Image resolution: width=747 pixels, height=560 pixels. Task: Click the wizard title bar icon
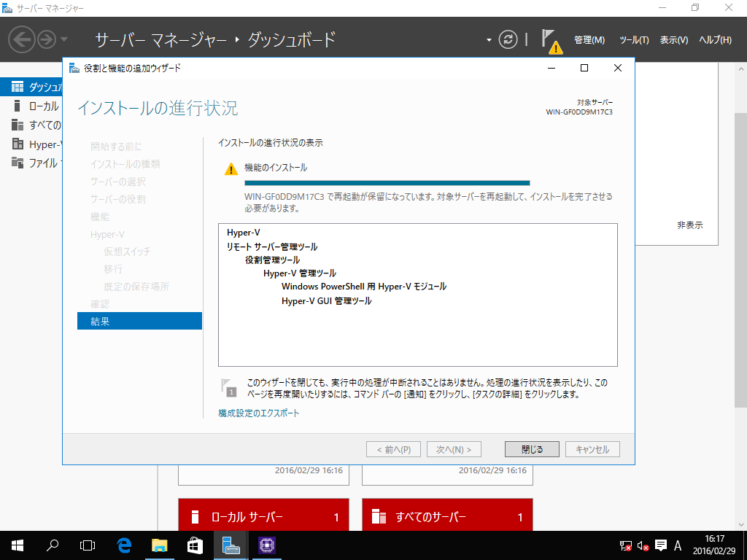(x=74, y=68)
